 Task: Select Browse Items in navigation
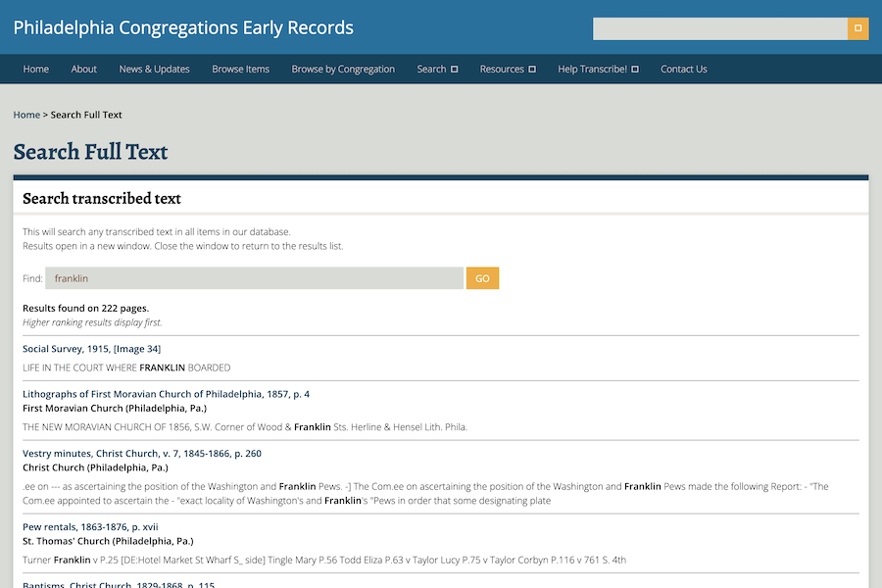pyautogui.click(x=240, y=70)
